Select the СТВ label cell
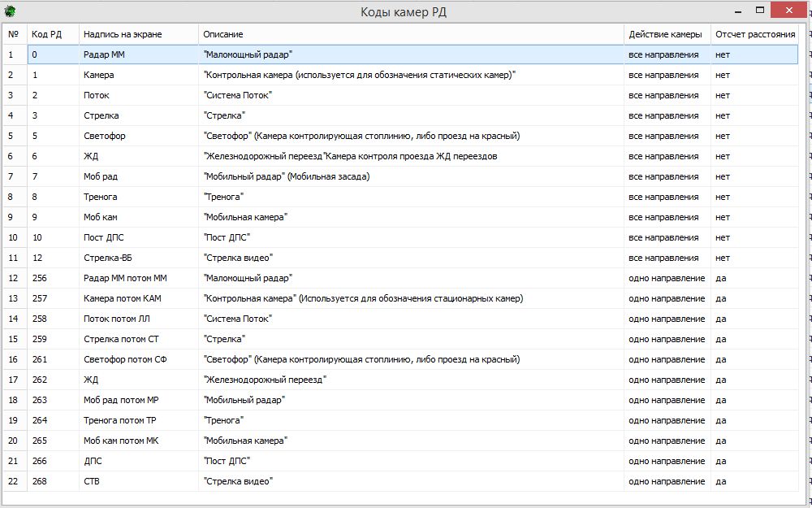The image size is (812, 508). 92,481
